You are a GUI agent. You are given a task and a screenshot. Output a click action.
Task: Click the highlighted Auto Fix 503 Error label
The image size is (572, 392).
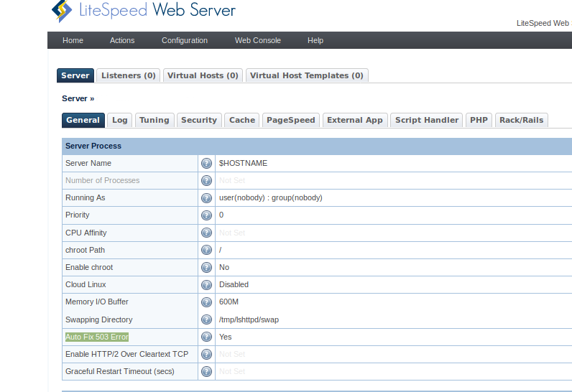[x=97, y=337]
